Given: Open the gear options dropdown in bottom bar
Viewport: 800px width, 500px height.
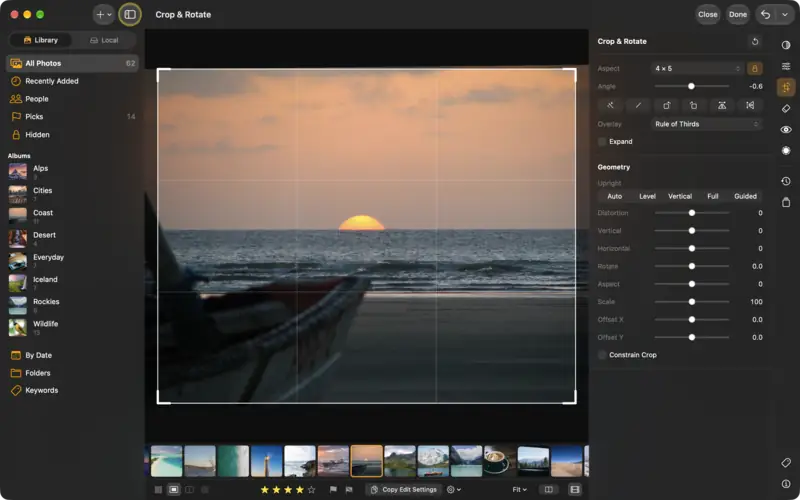Looking at the screenshot, I should [454, 489].
